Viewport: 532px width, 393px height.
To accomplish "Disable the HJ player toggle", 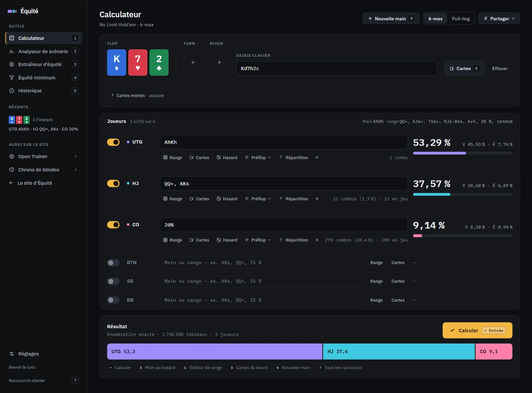I will pyautogui.click(x=113, y=184).
